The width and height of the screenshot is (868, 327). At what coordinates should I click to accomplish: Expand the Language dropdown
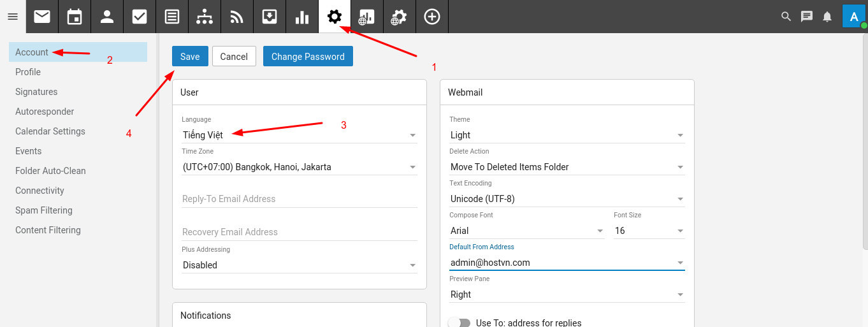tap(299, 135)
